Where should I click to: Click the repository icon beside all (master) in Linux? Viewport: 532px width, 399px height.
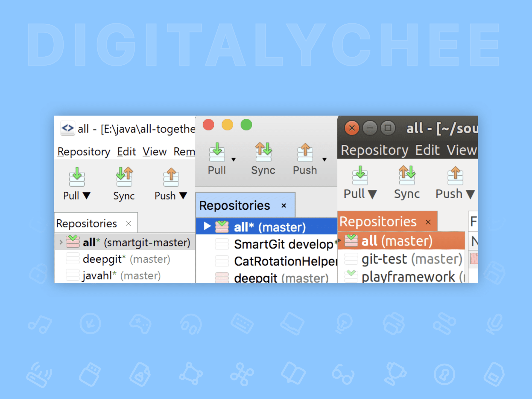coord(351,240)
